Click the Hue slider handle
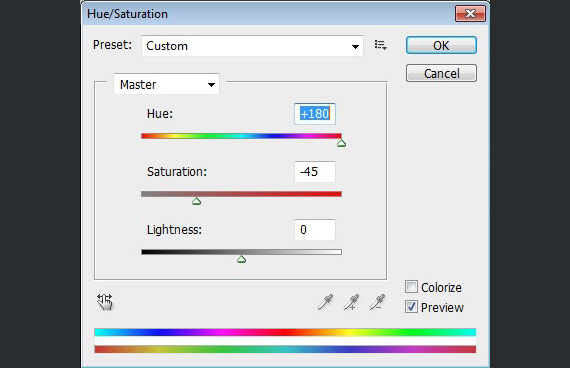570x368 pixels. (x=341, y=143)
